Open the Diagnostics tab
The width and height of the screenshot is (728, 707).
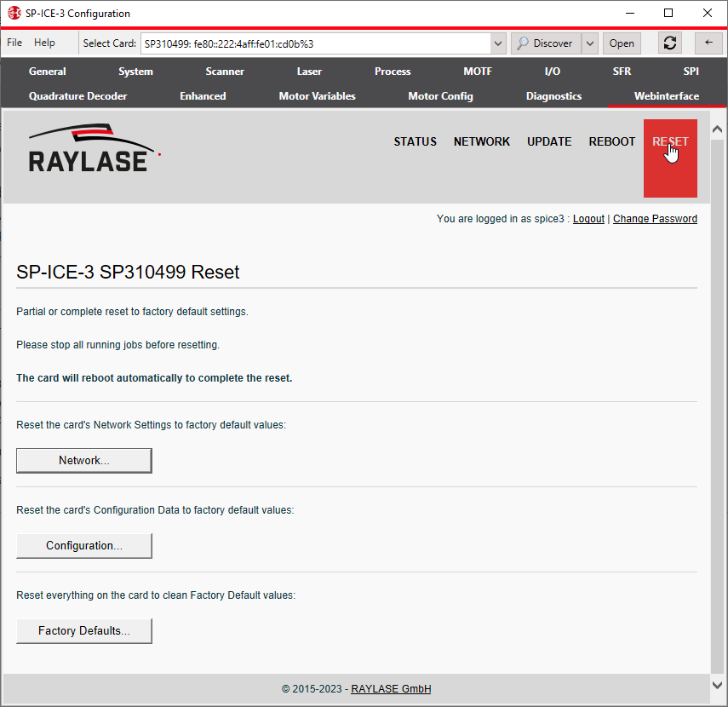click(x=554, y=96)
